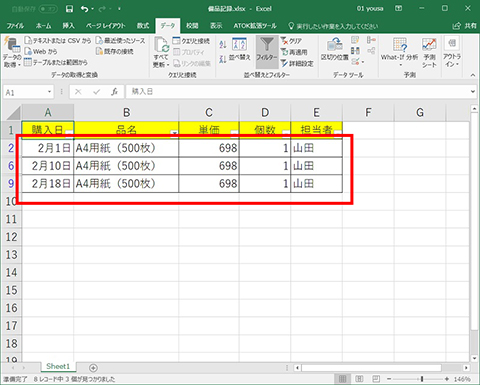Click Web から import option

(41, 51)
